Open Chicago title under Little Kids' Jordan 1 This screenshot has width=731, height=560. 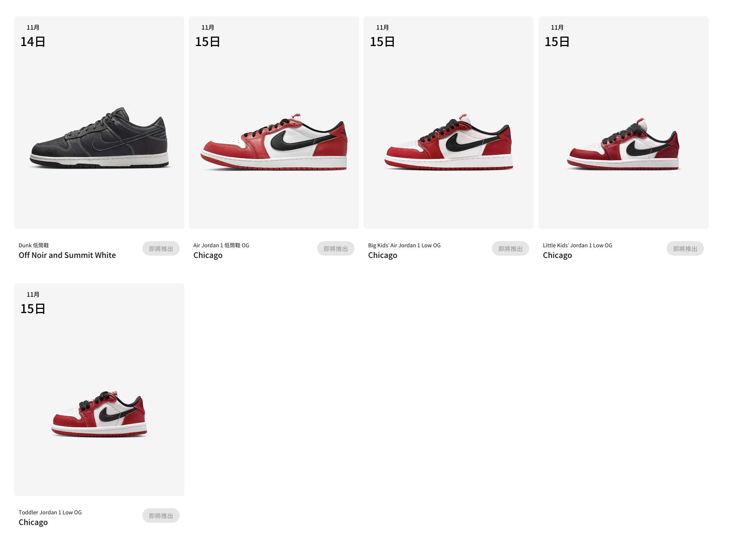pos(557,256)
